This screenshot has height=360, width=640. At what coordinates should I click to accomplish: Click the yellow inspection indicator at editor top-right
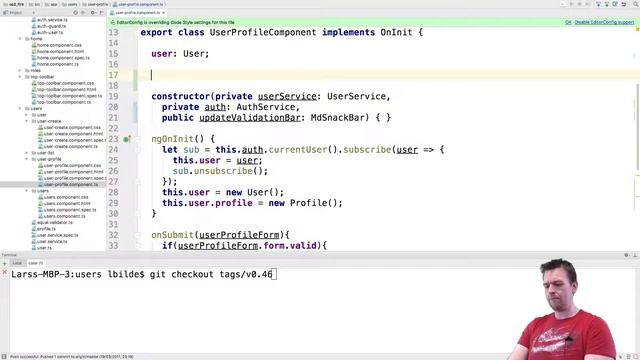(637, 30)
